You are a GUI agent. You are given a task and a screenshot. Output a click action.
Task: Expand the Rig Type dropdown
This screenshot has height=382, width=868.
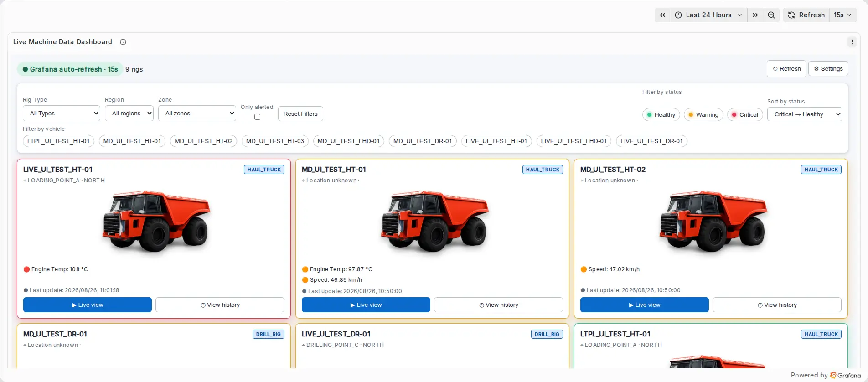62,114
